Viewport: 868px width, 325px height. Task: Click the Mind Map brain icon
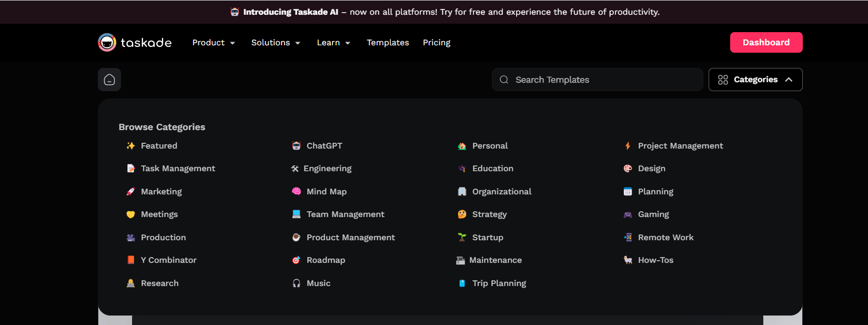click(296, 192)
